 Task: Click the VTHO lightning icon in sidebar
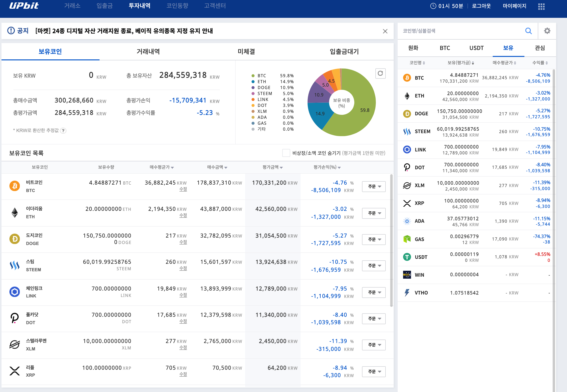coord(407,293)
